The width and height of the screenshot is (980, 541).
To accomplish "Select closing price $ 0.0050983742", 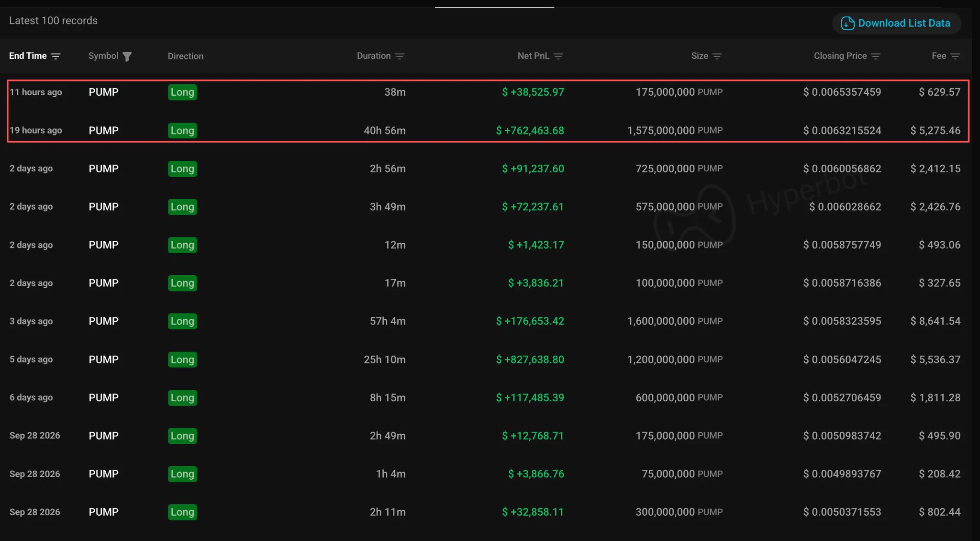I will pyautogui.click(x=842, y=436).
